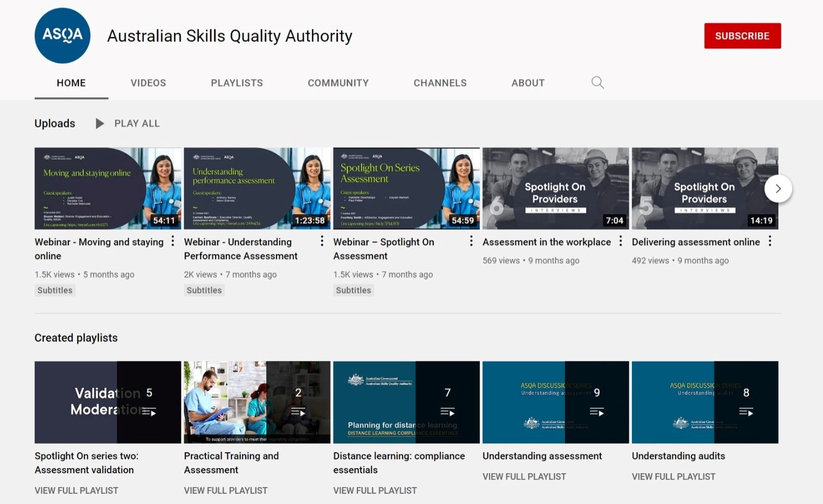The image size is (823, 504).
Task: Click '492 views • 9 months ago' text
Action: [x=680, y=260]
